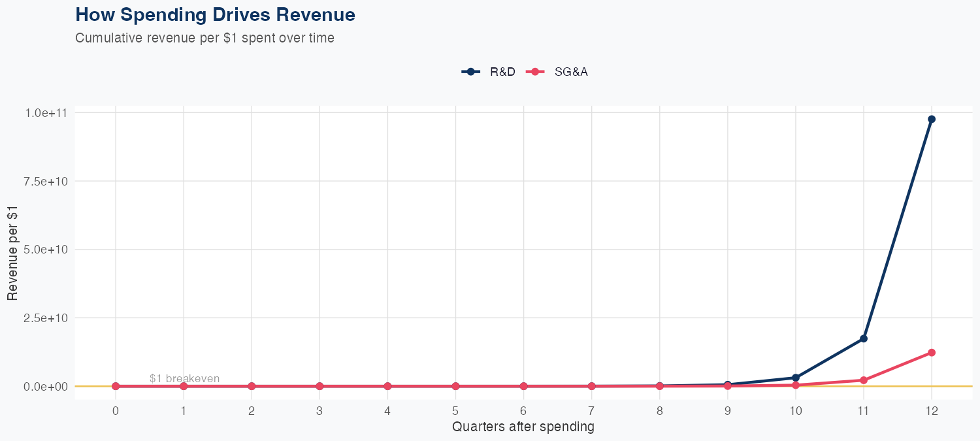Select the R&D data point at quarter 11
Screen dimensions: 980x441
(864, 338)
